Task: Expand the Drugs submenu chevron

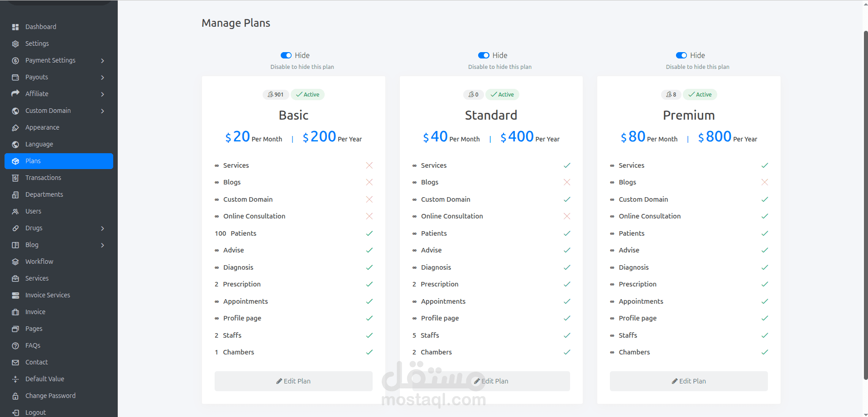Action: click(x=103, y=228)
